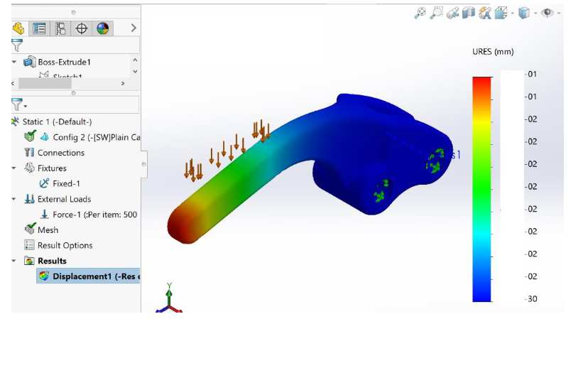
Task: Open the DimXpertManager crosshair tab
Action: tap(82, 28)
